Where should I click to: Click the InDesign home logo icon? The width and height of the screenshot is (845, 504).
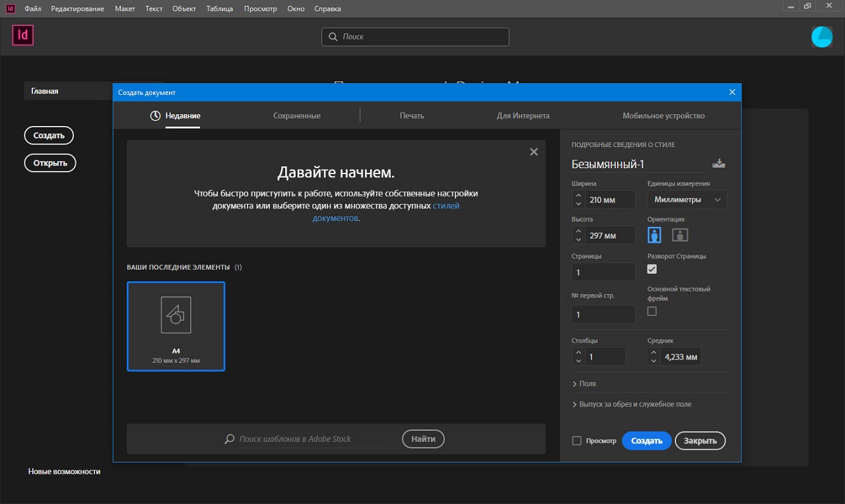tap(22, 36)
